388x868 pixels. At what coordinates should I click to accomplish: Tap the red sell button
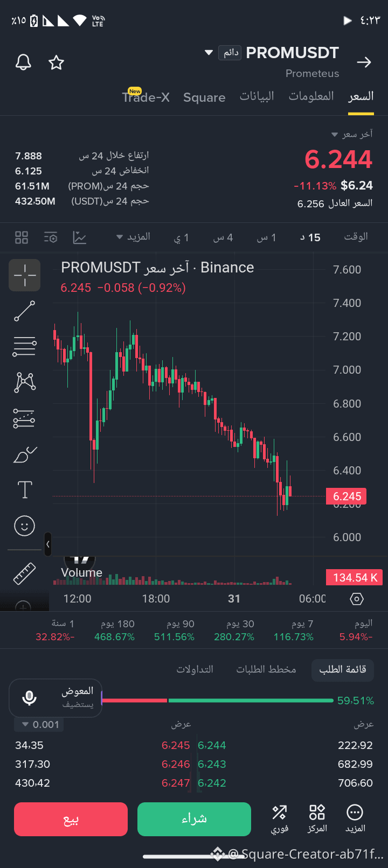click(71, 819)
